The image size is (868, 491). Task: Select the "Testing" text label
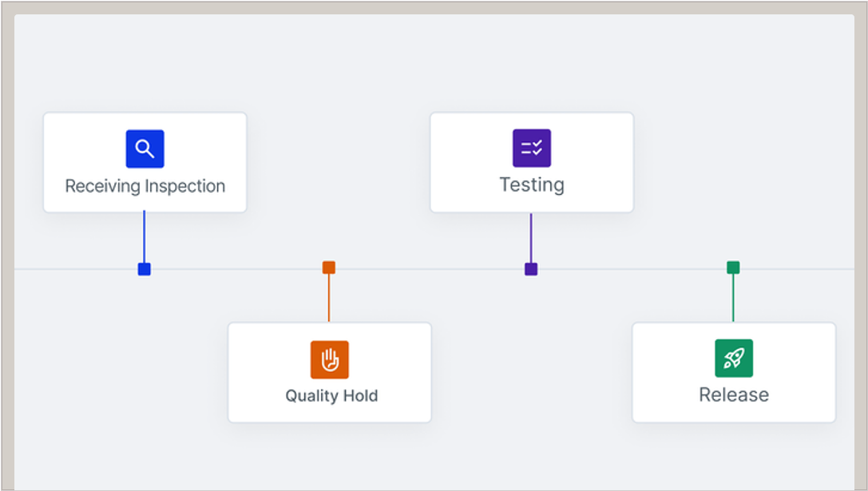(x=531, y=184)
